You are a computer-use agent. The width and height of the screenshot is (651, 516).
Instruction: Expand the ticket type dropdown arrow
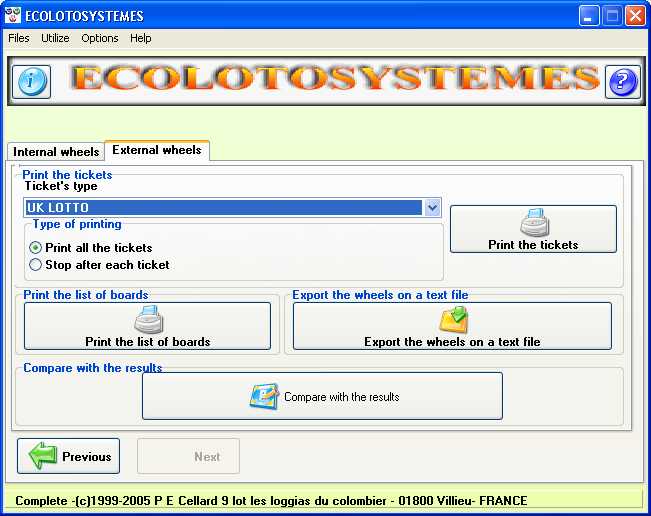(x=432, y=208)
